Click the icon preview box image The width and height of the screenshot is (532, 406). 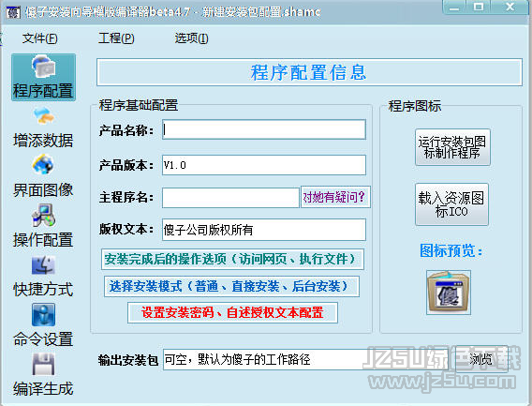coord(449,293)
